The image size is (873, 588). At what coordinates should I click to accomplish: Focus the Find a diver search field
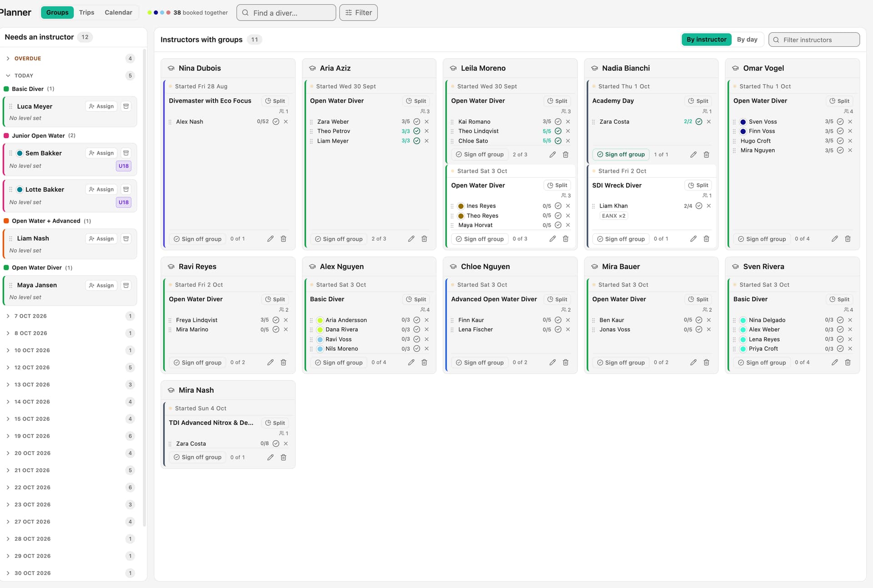point(286,13)
